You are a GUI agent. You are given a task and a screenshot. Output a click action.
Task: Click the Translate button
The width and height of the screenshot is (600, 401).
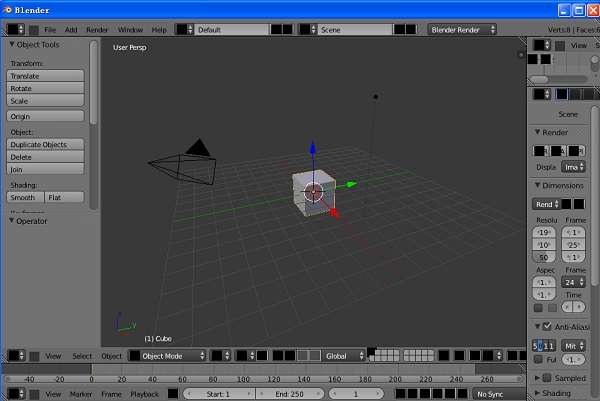coord(46,76)
